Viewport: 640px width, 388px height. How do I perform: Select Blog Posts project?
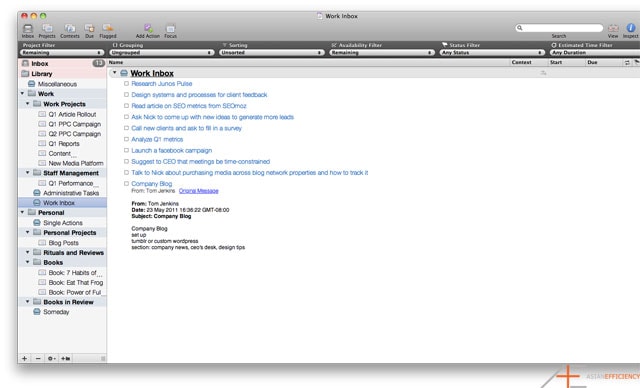point(63,243)
